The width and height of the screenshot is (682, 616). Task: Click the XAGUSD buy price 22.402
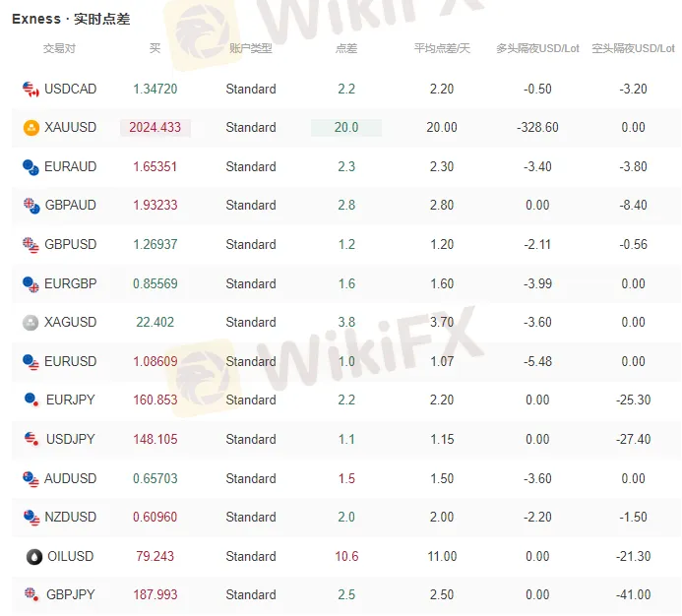click(155, 322)
